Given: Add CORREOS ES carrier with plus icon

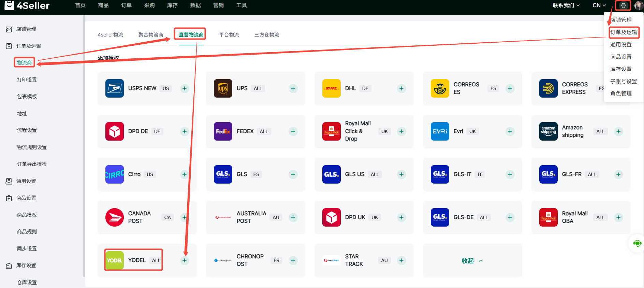Looking at the screenshot, I should tap(510, 88).
